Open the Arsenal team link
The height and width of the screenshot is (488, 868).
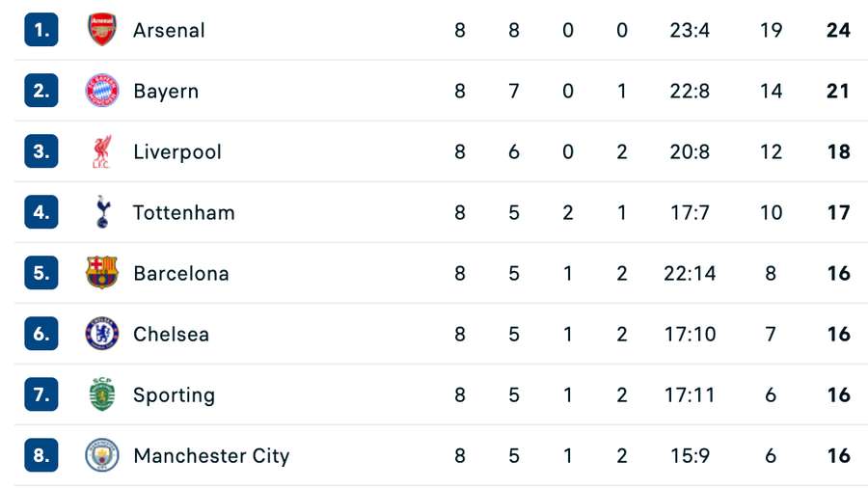tap(169, 30)
